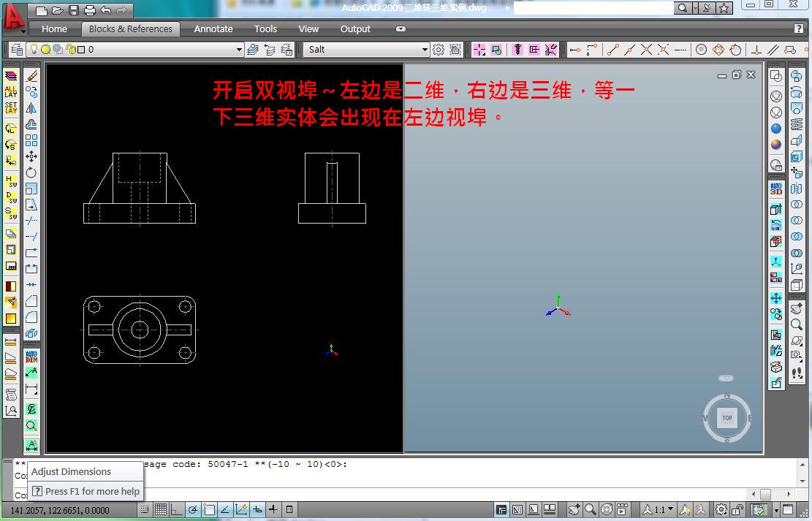Screen dimensions: 812x521
Task: Switch to the Home ribbon tab
Action: [x=54, y=29]
